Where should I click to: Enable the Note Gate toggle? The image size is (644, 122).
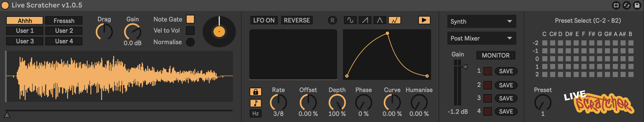pyautogui.click(x=190, y=19)
